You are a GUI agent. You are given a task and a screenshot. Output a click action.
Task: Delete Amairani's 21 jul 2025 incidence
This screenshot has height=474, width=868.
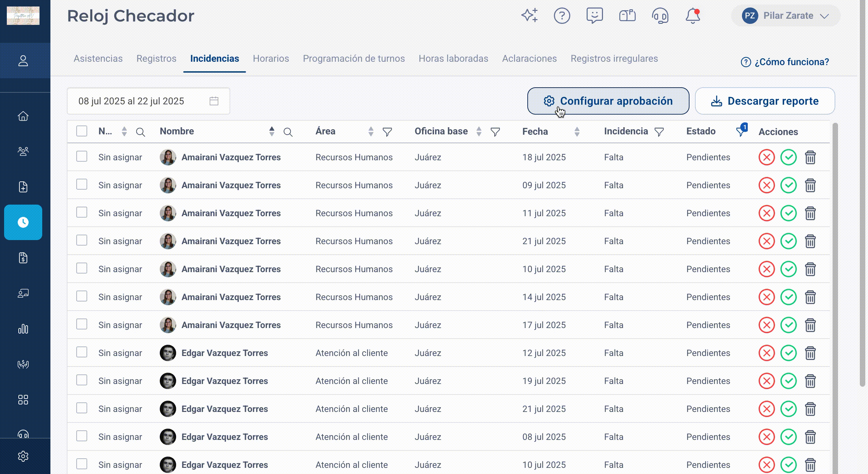click(x=810, y=241)
